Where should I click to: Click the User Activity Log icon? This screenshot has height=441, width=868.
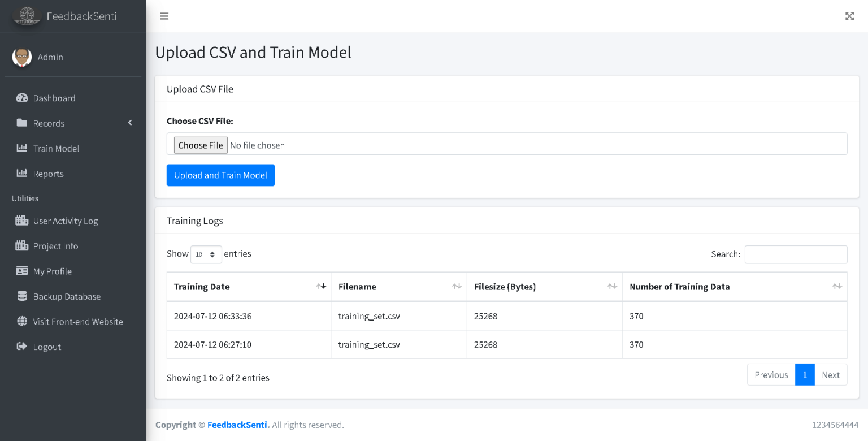coord(21,220)
